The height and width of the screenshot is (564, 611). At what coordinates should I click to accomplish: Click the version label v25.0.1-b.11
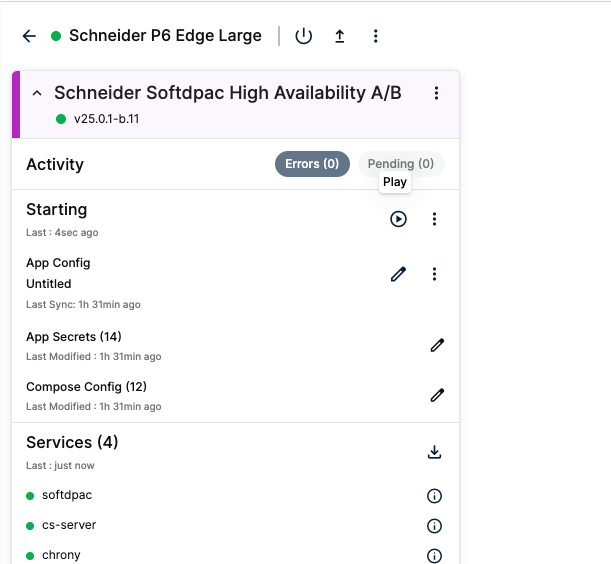(106, 119)
